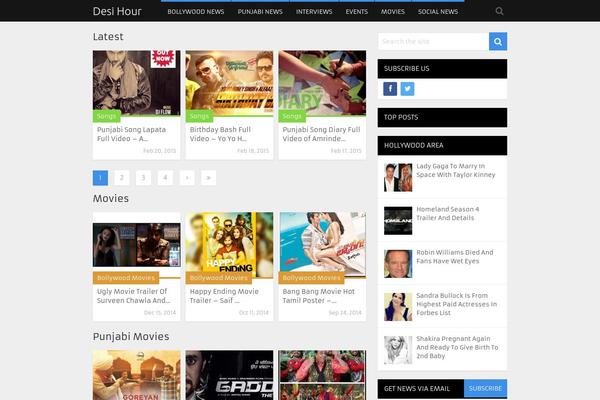Image resolution: width=600 pixels, height=400 pixels.
Task: Click the next page single arrow
Action: point(187,178)
